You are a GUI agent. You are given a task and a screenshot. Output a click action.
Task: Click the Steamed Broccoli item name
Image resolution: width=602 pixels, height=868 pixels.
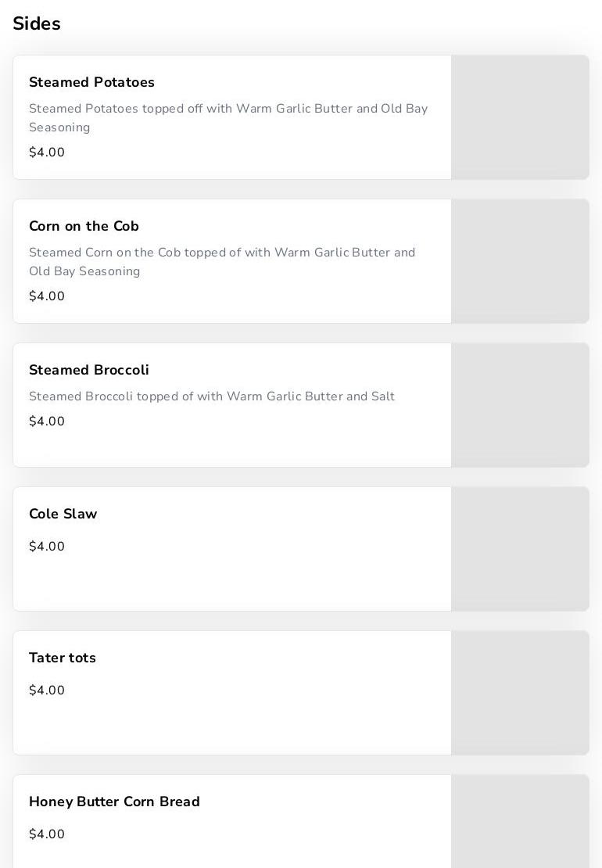89,370
